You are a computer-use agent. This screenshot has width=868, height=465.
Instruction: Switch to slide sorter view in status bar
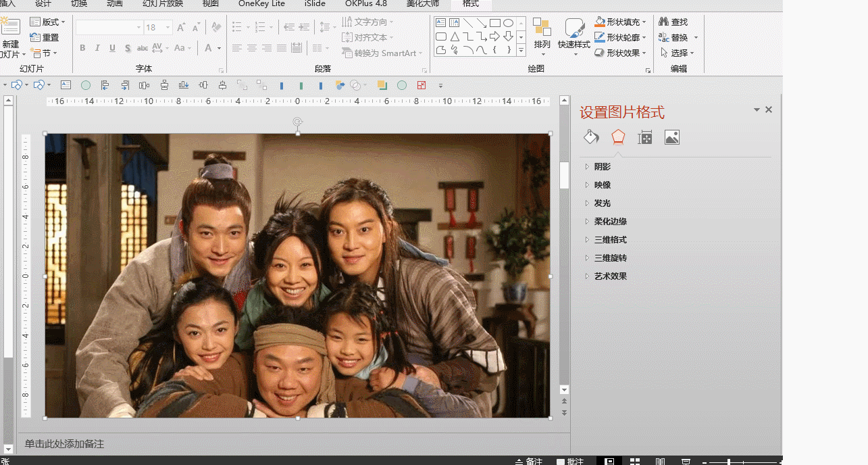635,462
